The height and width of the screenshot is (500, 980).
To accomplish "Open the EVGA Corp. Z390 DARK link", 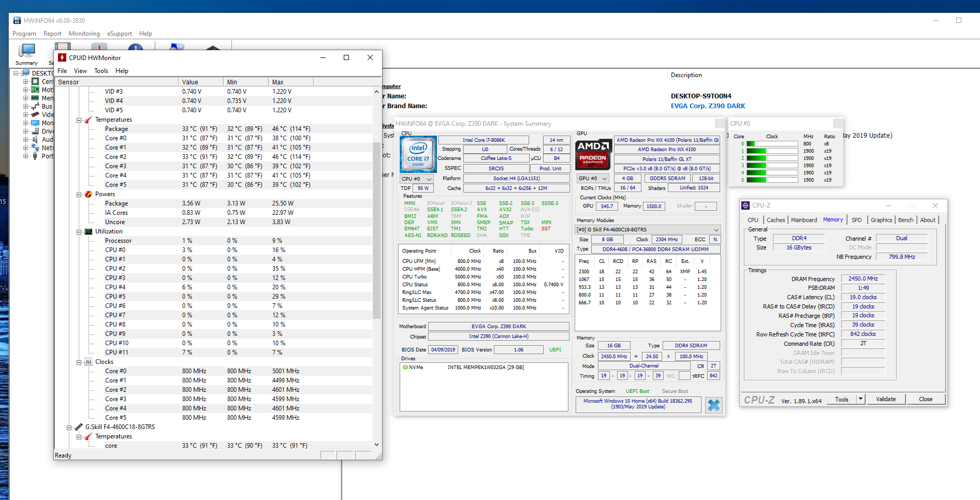I will 708,106.
